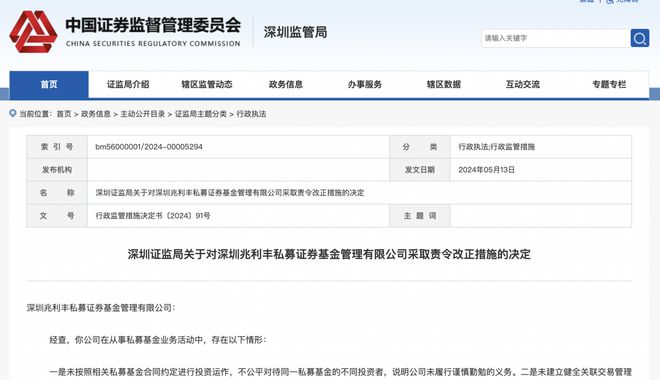Viewport: 660px width, 380px height.
Task: Click the 发布机构 label cell
Action: [x=57, y=170]
